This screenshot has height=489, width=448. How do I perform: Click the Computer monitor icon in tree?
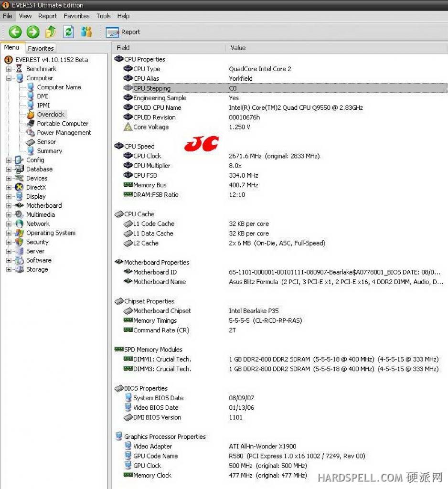19,78
